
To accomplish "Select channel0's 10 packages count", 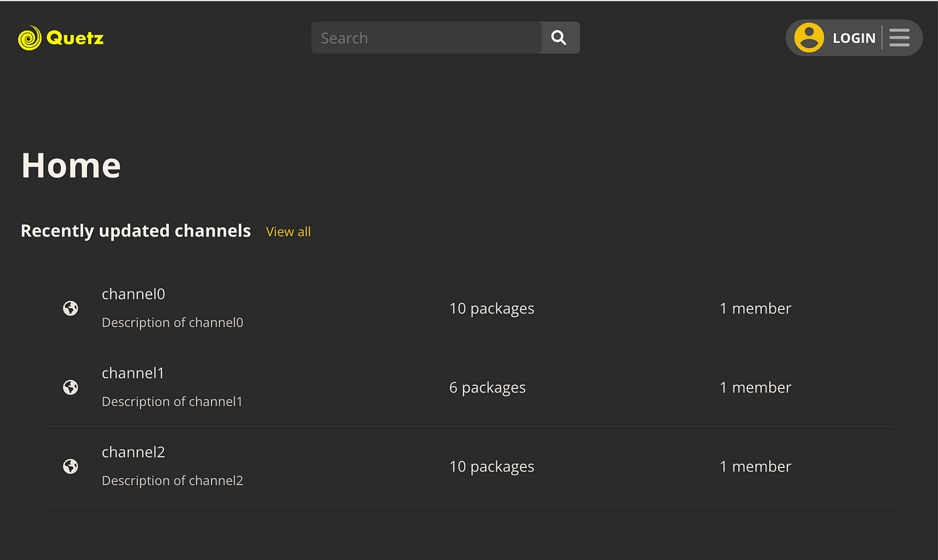I will [x=492, y=308].
